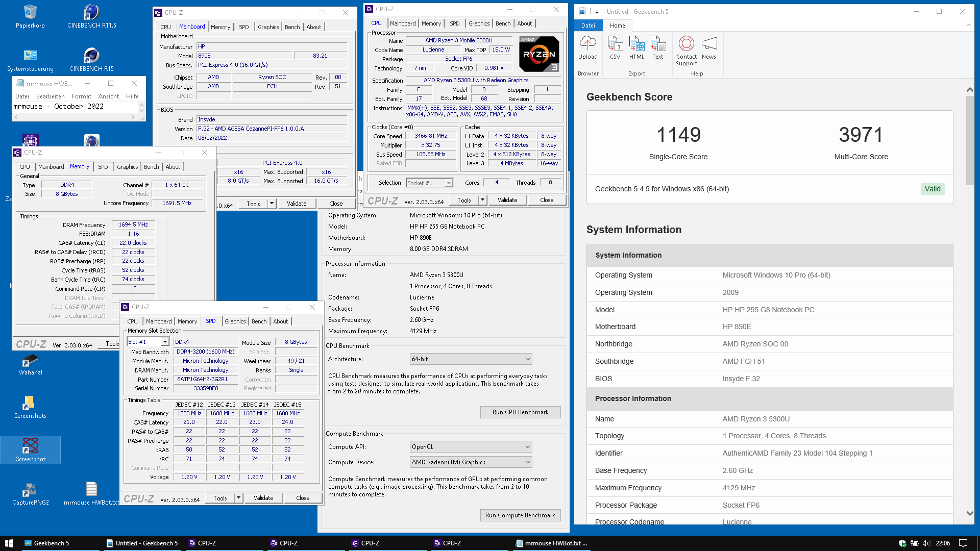Open Graphics tab in CPU-Z Mainboard window

(x=268, y=27)
